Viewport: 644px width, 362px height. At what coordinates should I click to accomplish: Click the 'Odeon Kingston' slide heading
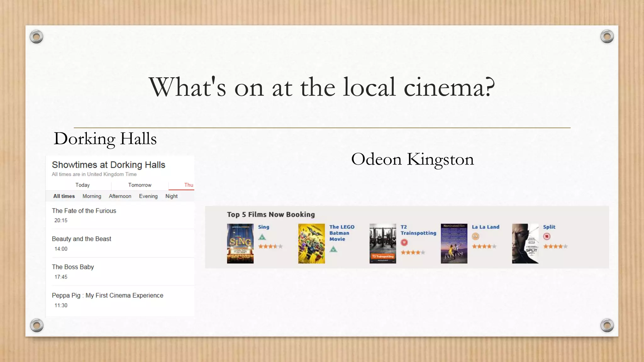pyautogui.click(x=412, y=159)
